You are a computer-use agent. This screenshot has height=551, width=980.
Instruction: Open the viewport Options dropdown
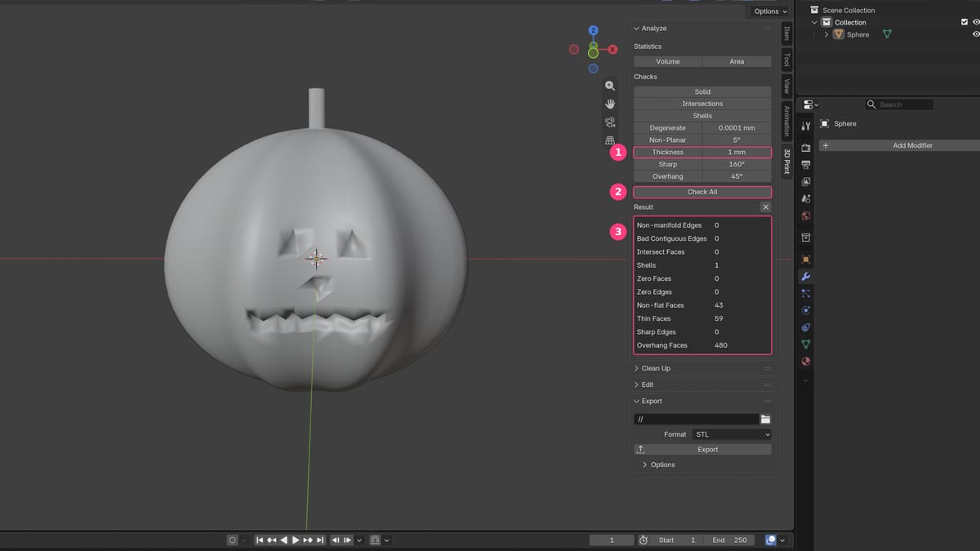click(x=770, y=11)
